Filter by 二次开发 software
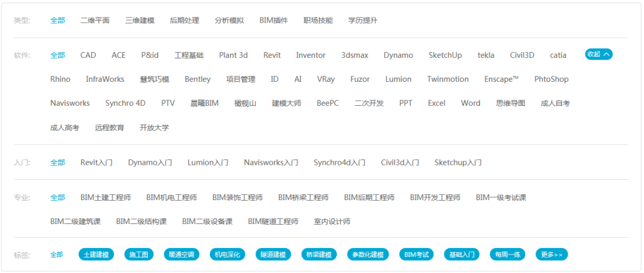The image size is (644, 273). (369, 103)
